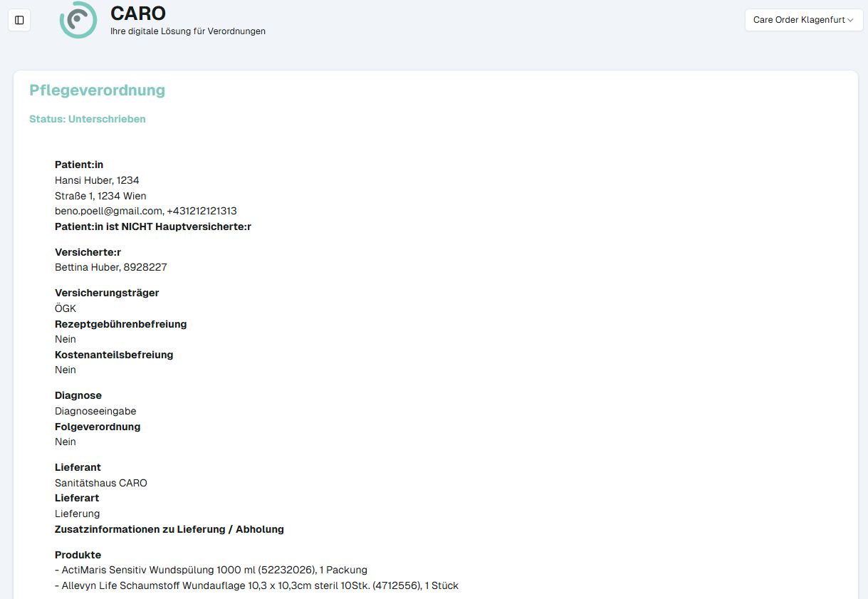The height and width of the screenshot is (599, 868).
Task: Toggle the sidebar panel icon
Action: click(x=19, y=20)
